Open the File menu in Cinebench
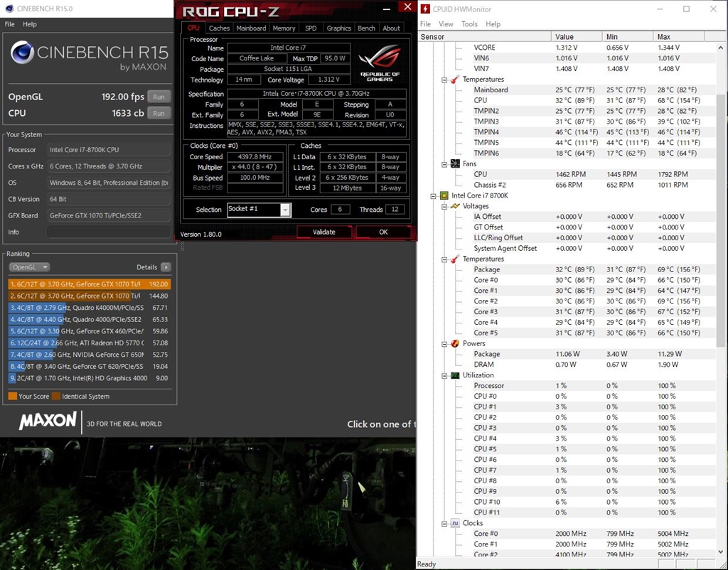 pos(10,24)
